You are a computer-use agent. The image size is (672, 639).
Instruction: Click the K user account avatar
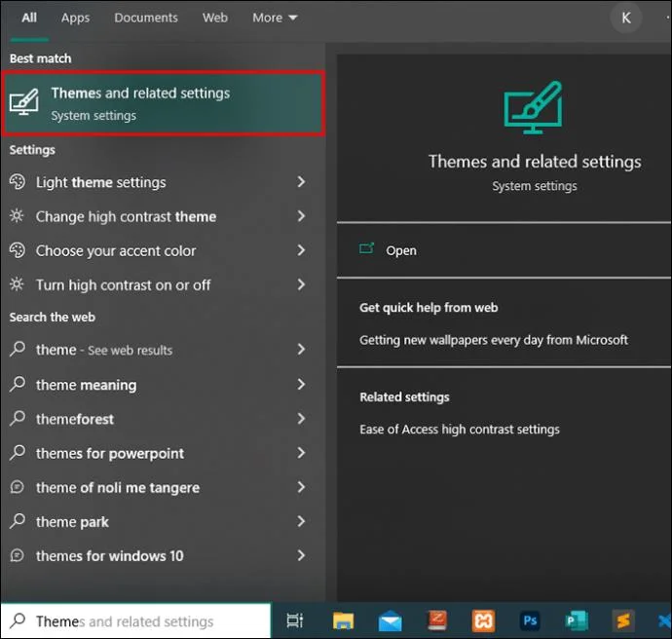click(626, 18)
